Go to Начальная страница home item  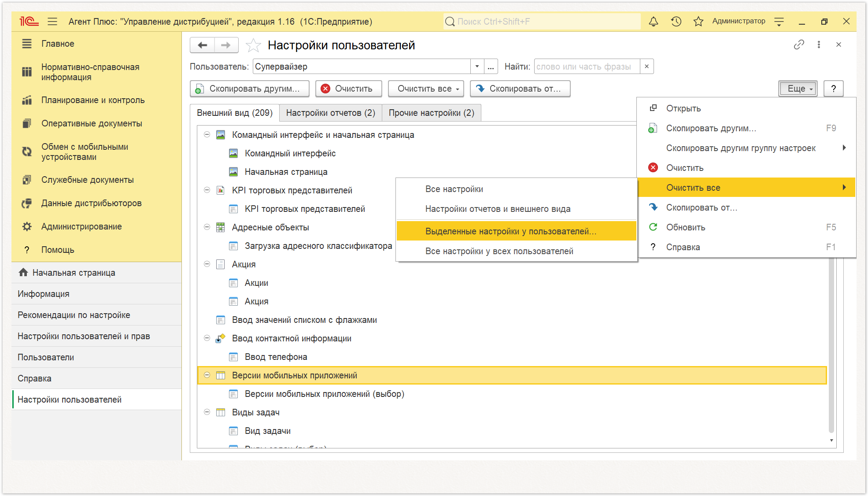97,273
